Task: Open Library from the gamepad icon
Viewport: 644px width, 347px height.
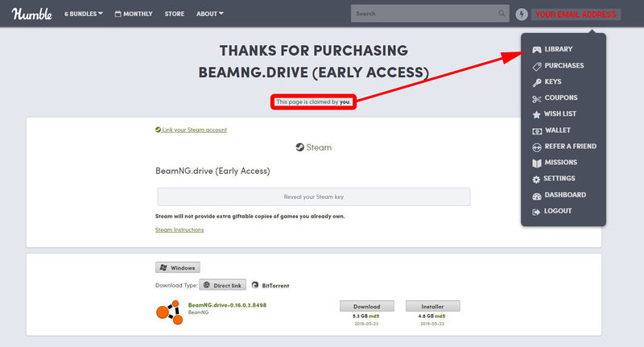Action: [x=536, y=50]
